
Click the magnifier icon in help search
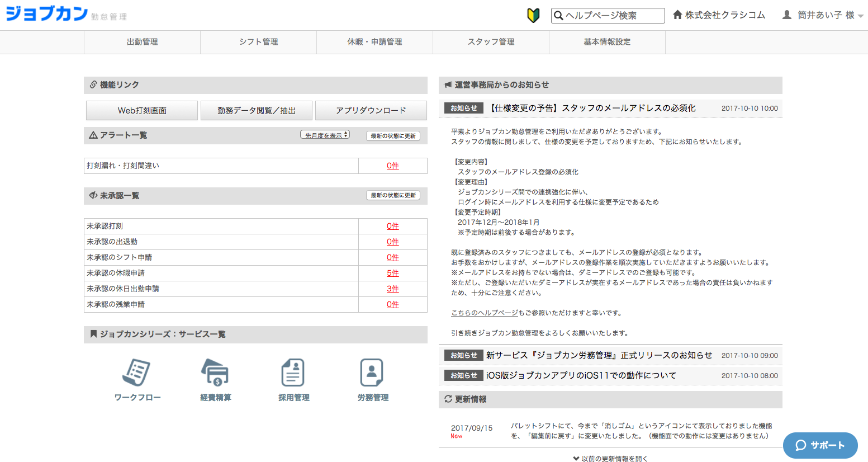558,16
